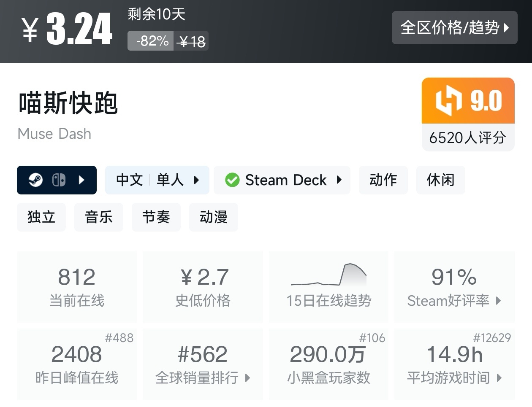Click the #12629 playtime rank label

[492, 338]
